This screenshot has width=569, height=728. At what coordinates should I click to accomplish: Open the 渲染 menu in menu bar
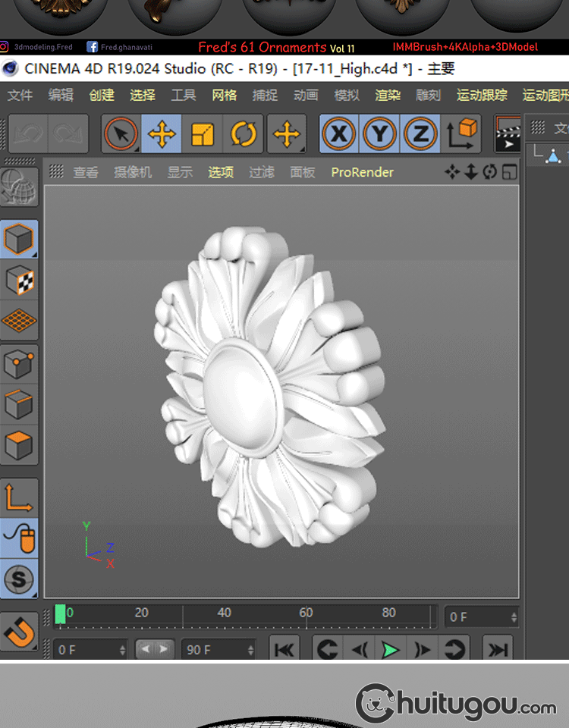pyautogui.click(x=388, y=96)
